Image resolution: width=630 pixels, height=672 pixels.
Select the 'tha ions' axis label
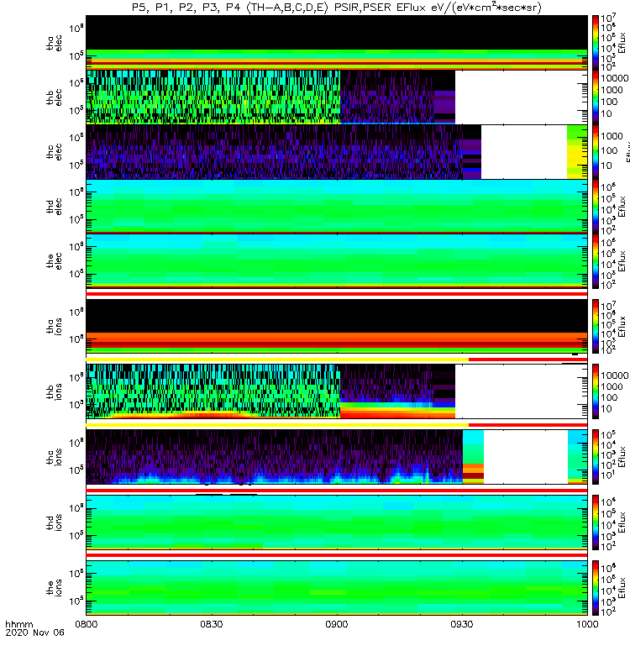coord(54,327)
